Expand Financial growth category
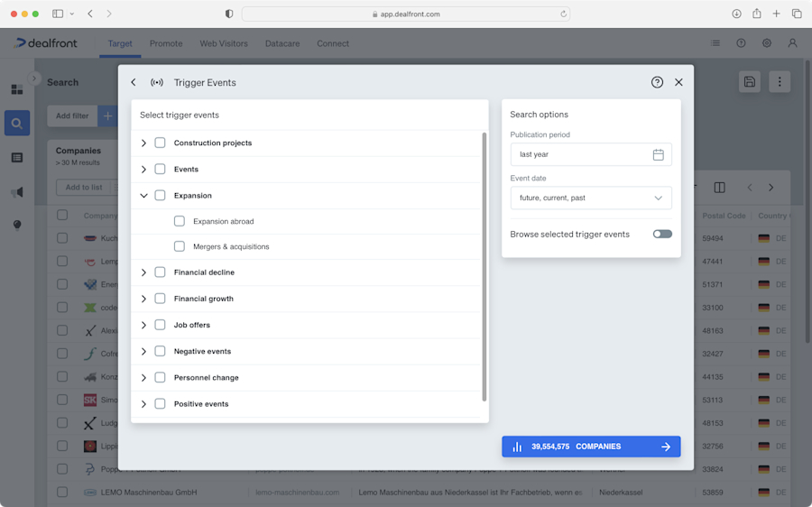Image resolution: width=812 pixels, height=507 pixels. tap(143, 299)
